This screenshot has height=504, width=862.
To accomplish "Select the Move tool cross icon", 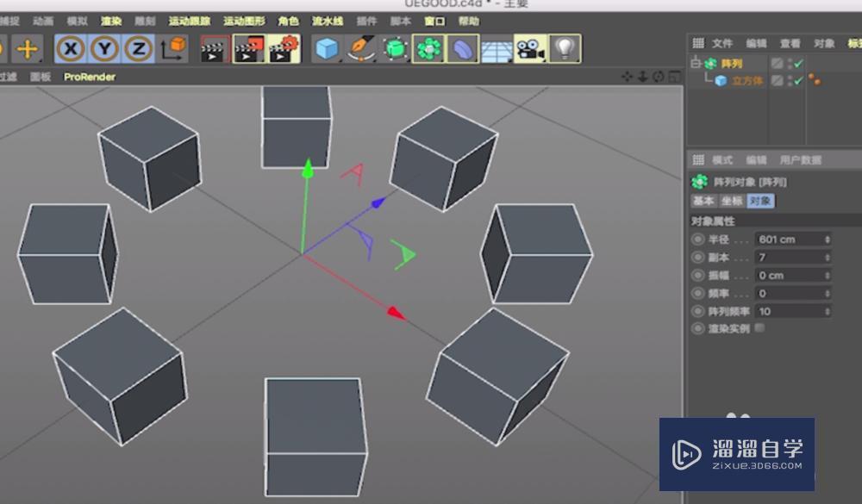I will 27,49.
